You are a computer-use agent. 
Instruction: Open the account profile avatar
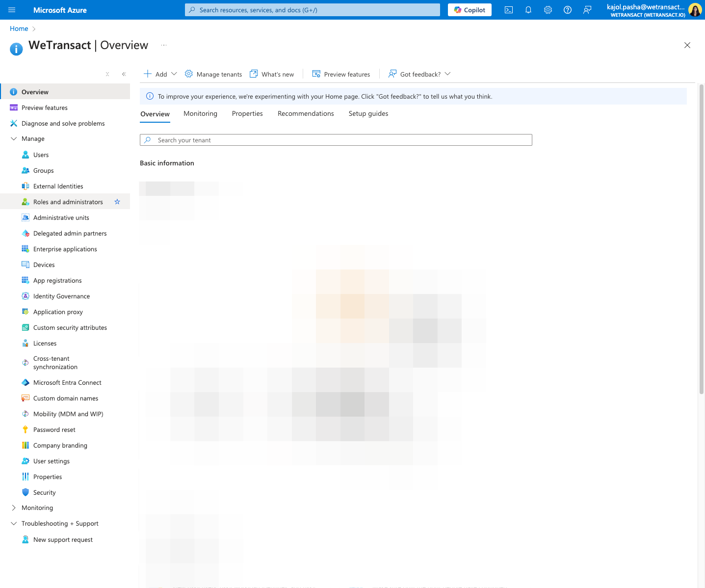click(695, 10)
